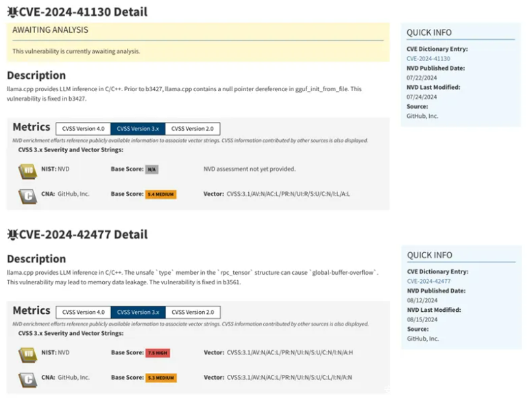The height and width of the screenshot is (403, 532).
Task: Select CVSS Version 3.x tab for CVE-2024-42477
Action: 137,312
